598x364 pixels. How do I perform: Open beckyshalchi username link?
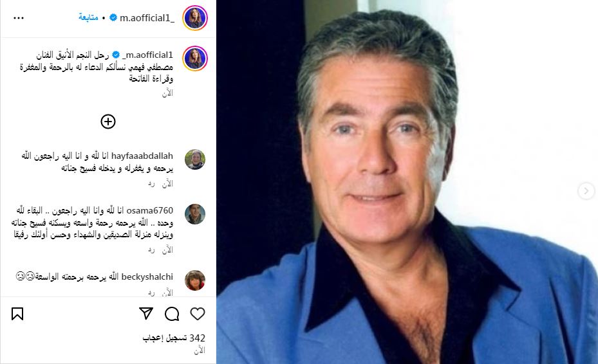coord(147,277)
